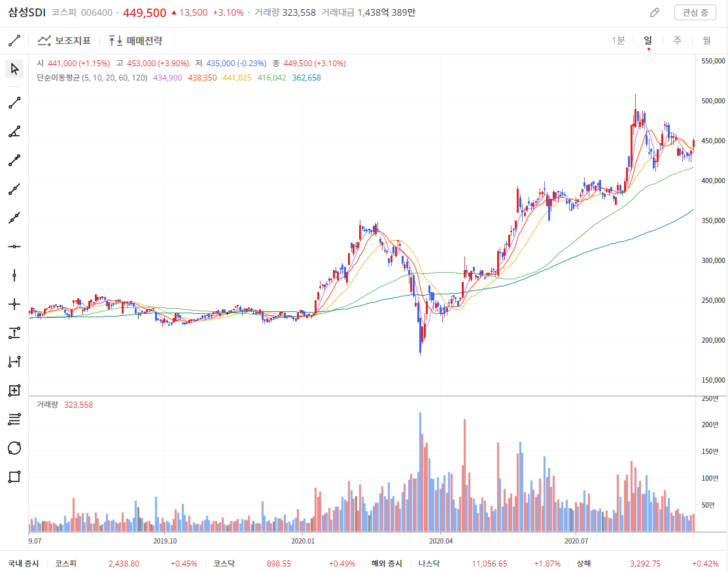The width and height of the screenshot is (728, 571).
Task: Click the current price 449,500
Action: tap(145, 12)
